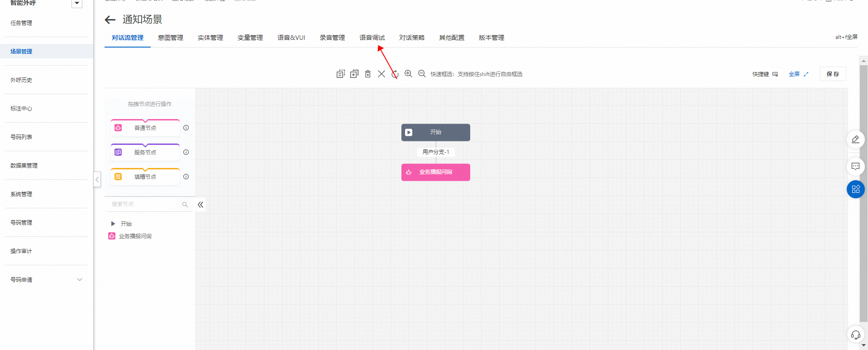The image size is (868, 350).
Task: Click info icon next to 普通节点
Action: coord(186,128)
